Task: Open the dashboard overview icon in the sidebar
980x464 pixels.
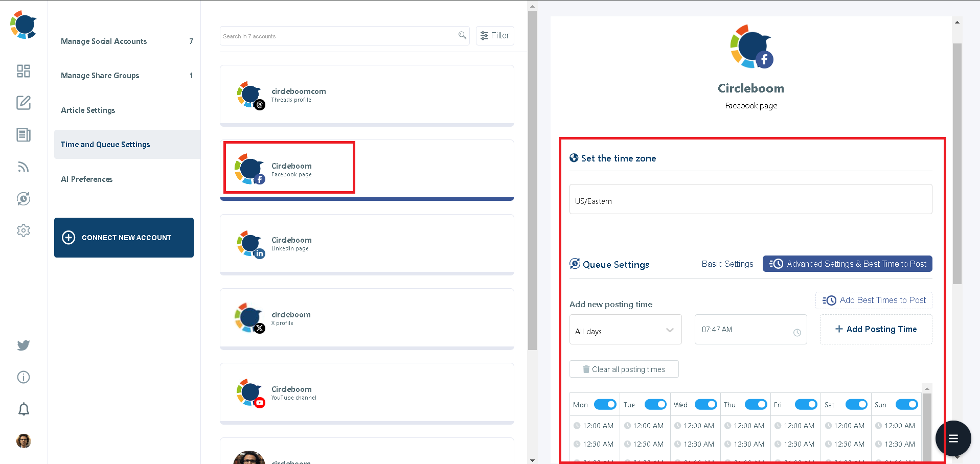Action: 23,72
